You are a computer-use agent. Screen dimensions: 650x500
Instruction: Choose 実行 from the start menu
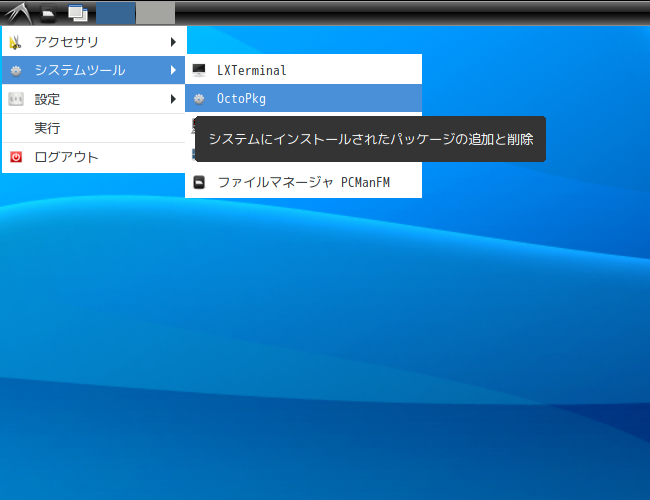[94, 128]
